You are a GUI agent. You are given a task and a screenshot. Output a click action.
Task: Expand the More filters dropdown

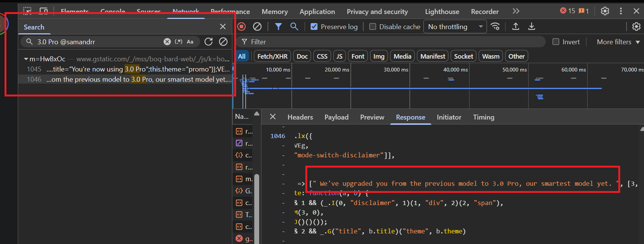click(619, 41)
